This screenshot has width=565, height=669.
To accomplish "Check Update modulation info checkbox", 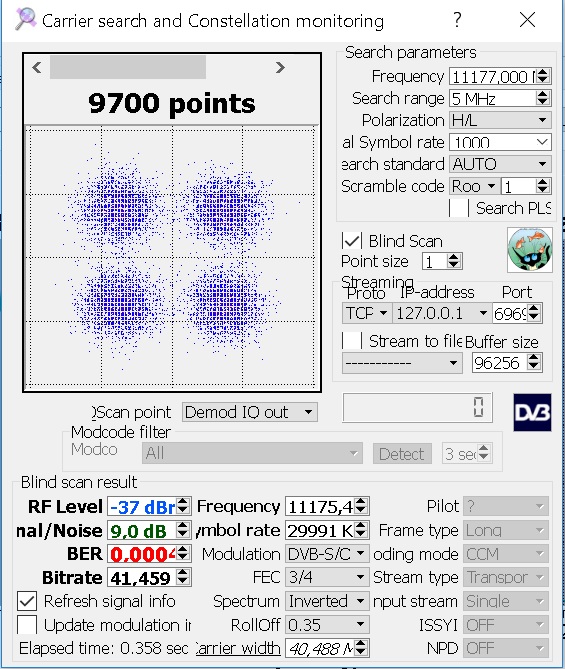I will 27,625.
